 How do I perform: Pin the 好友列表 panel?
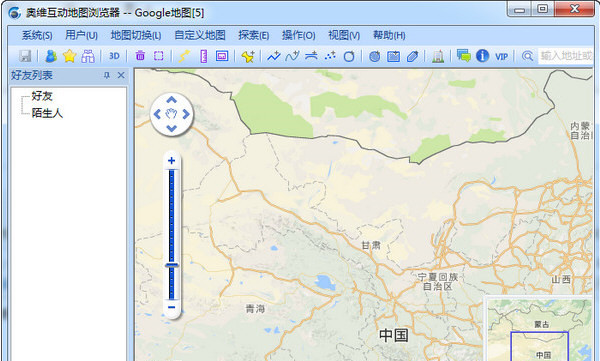(107, 75)
